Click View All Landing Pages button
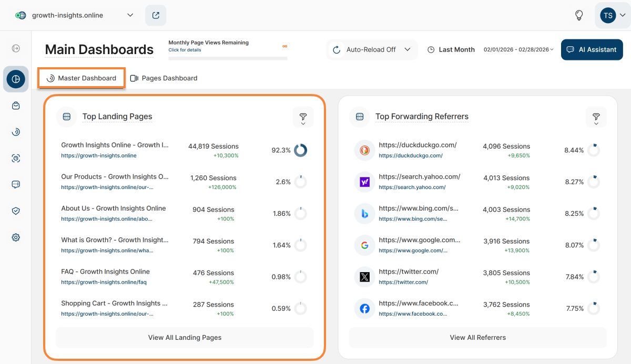 point(185,337)
